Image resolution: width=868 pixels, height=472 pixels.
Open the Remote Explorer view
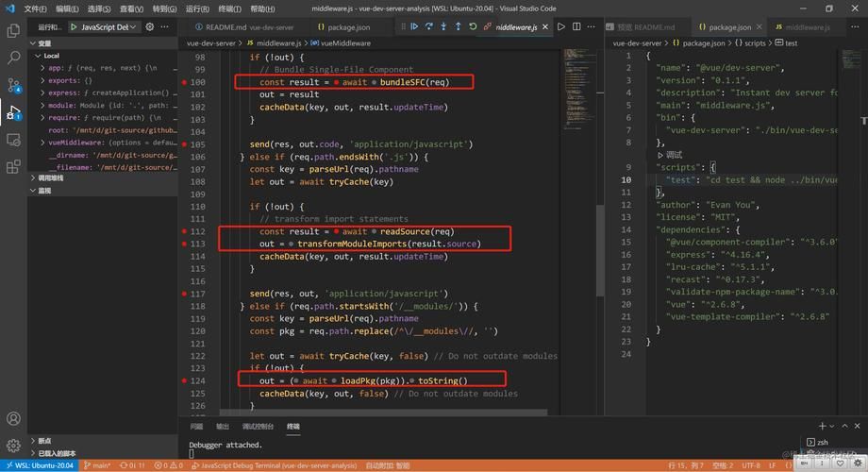pos(13,140)
